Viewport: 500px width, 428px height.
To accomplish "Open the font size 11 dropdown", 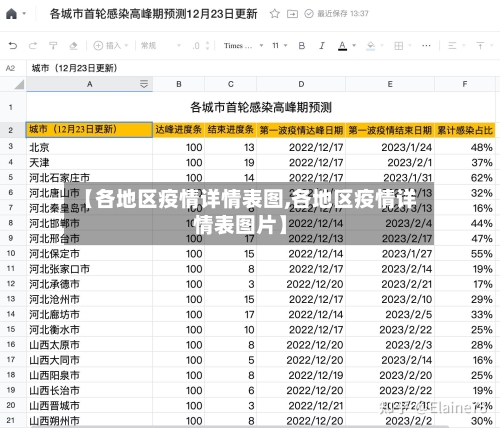I will (x=279, y=46).
